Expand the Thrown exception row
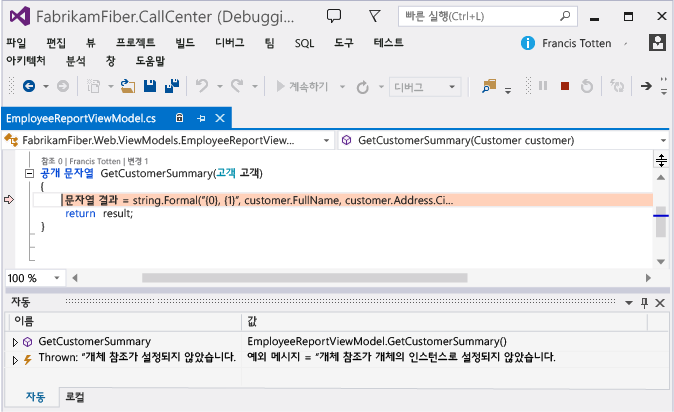The width and height of the screenshot is (674, 412). tap(15, 360)
